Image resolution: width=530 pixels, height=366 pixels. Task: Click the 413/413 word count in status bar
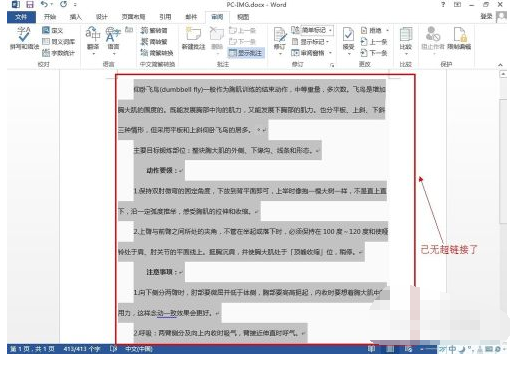81,349
